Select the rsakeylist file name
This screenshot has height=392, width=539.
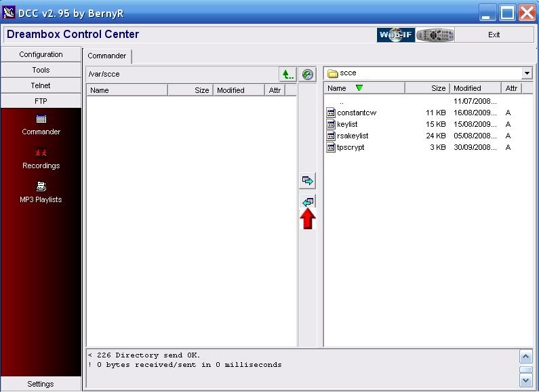pyautogui.click(x=353, y=136)
